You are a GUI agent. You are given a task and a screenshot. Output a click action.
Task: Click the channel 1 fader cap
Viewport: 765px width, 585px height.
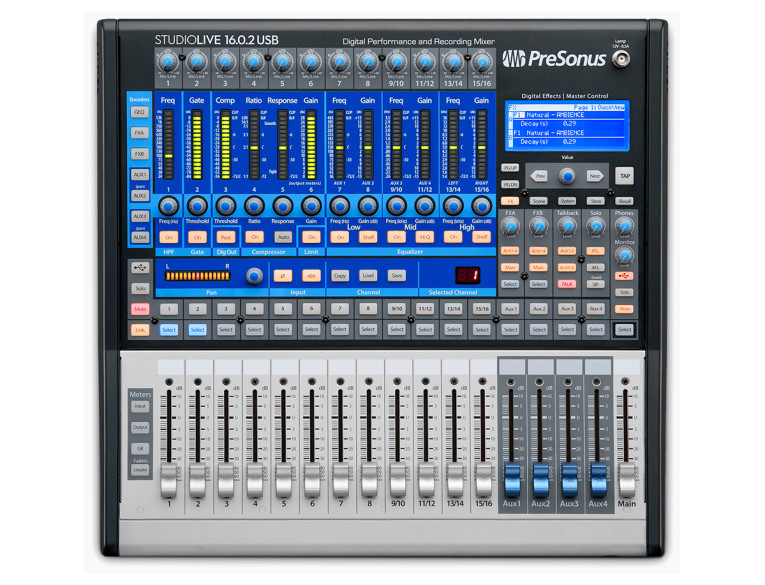click(169, 481)
